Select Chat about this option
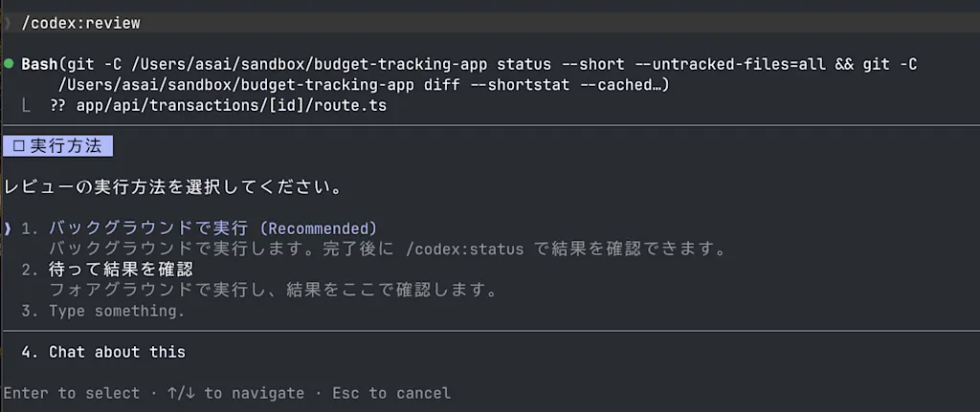The height and width of the screenshot is (412, 980). 117,352
